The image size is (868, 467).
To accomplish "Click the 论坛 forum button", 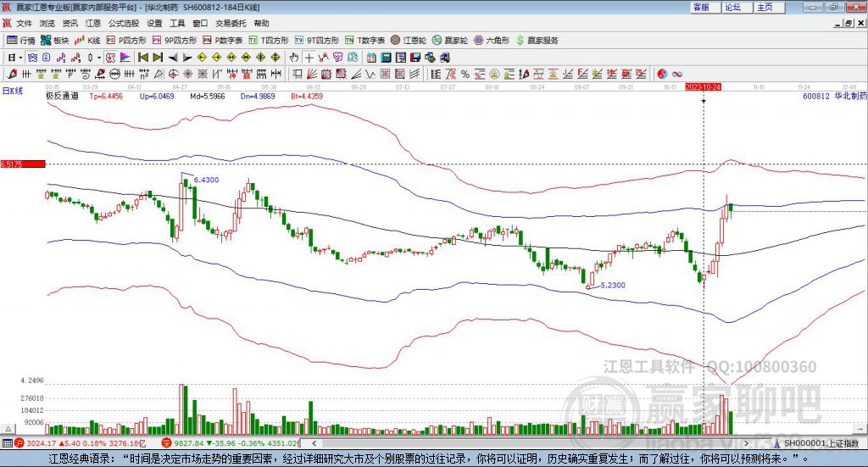I will [737, 7].
